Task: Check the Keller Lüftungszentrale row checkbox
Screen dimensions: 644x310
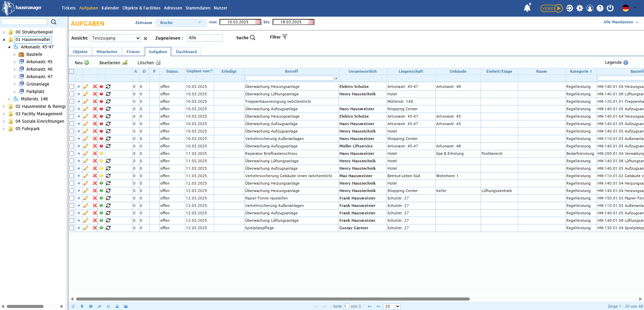Action: [72, 191]
